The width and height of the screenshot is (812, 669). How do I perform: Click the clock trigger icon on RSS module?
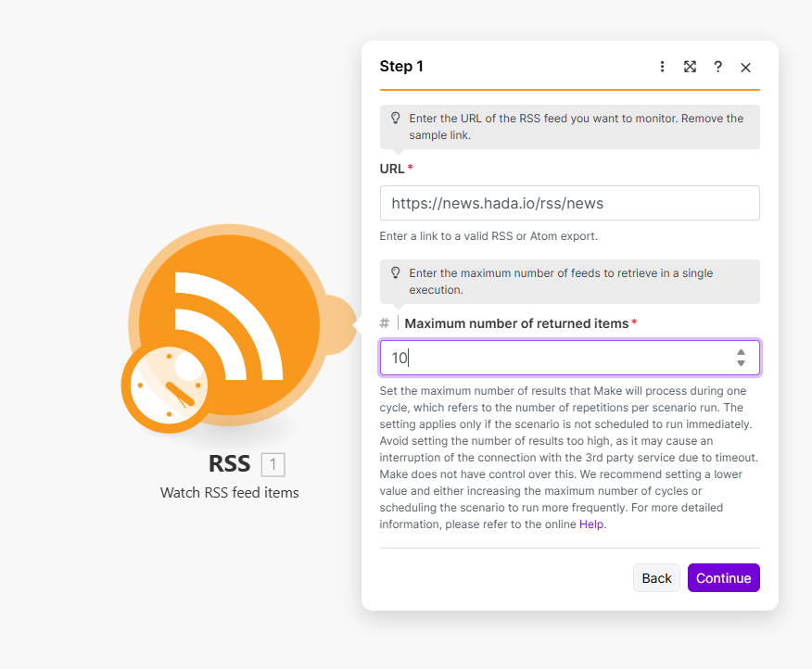click(x=169, y=385)
